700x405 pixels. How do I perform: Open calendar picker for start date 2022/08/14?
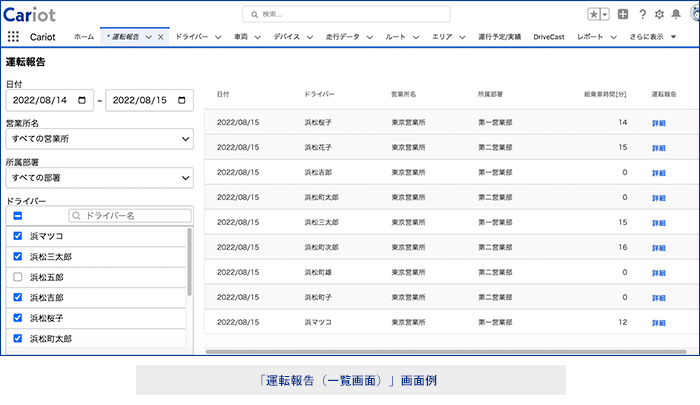click(83, 100)
